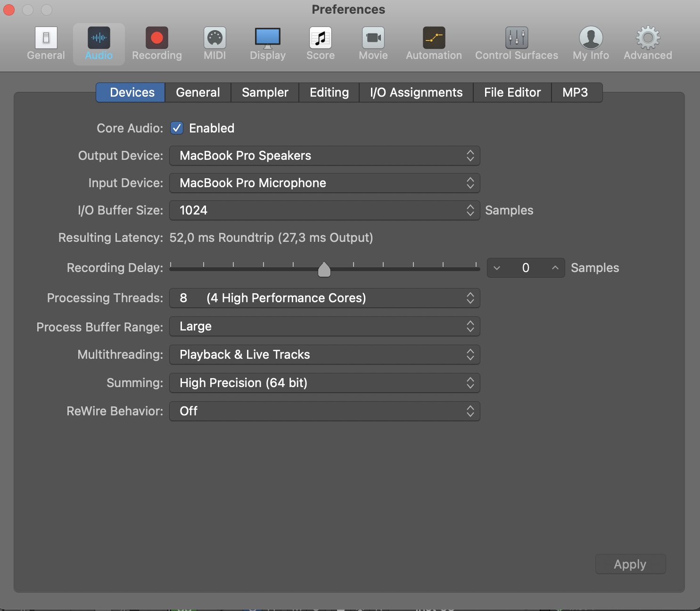Screen dimensions: 700x611
Task: Open the My Info profile icon
Action: [591, 38]
